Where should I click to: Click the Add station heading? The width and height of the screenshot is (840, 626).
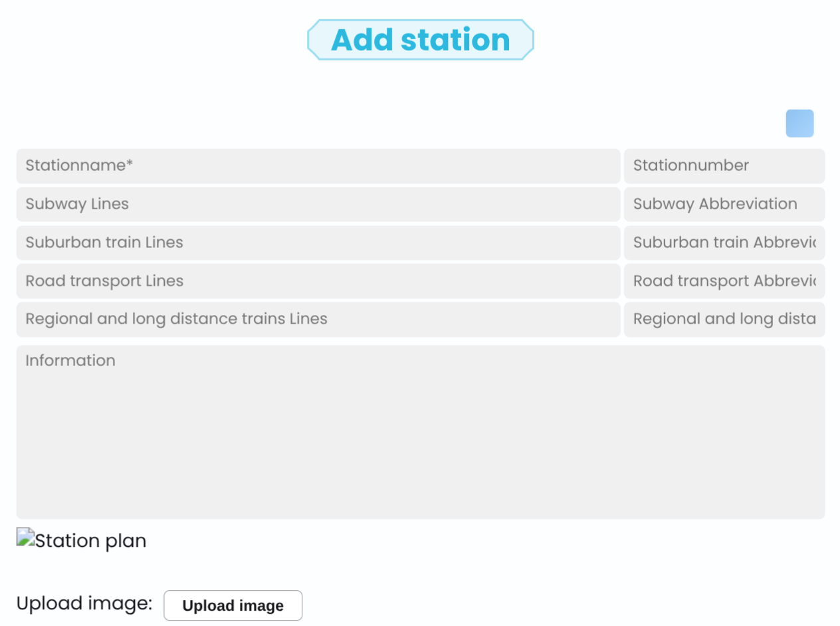(x=420, y=40)
